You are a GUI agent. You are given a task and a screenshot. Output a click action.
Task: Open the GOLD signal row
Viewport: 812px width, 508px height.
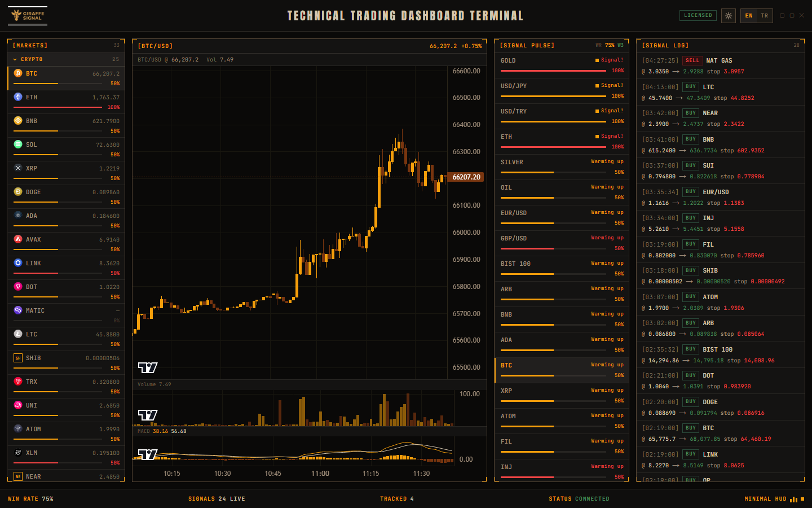(562, 65)
